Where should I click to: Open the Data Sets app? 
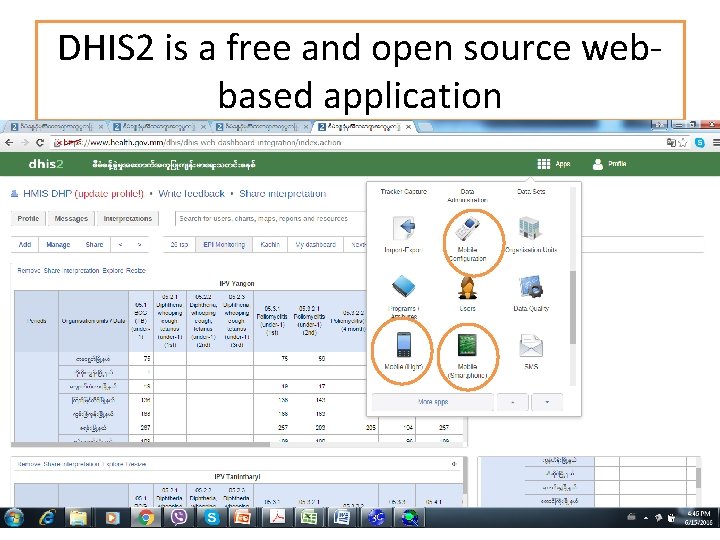[531, 191]
